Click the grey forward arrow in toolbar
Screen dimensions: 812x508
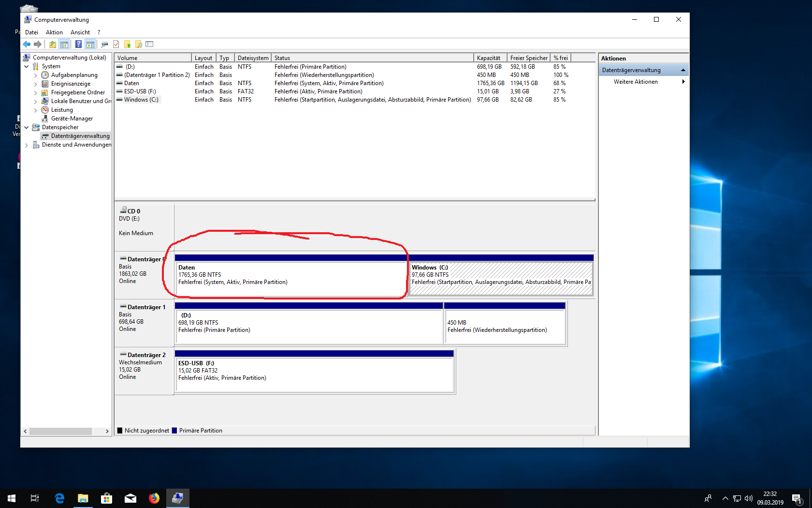point(38,44)
